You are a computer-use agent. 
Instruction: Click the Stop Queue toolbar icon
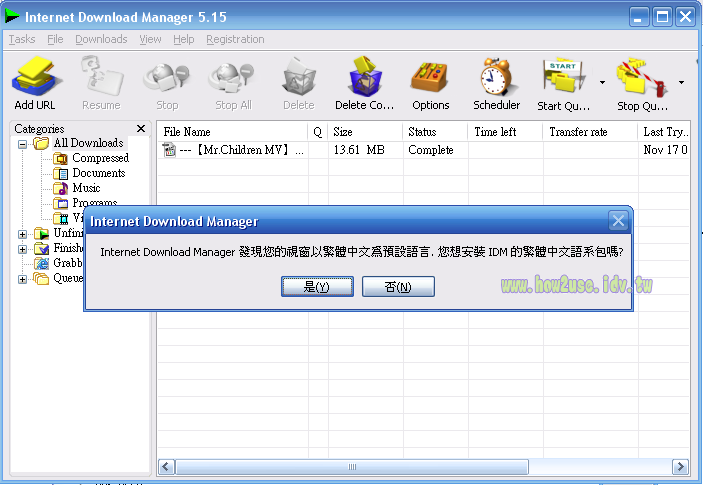(x=642, y=77)
